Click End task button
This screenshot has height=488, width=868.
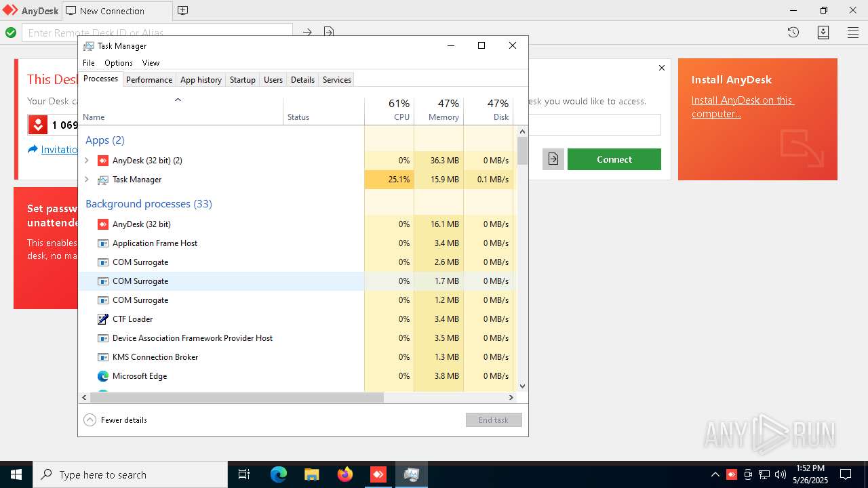(x=494, y=420)
